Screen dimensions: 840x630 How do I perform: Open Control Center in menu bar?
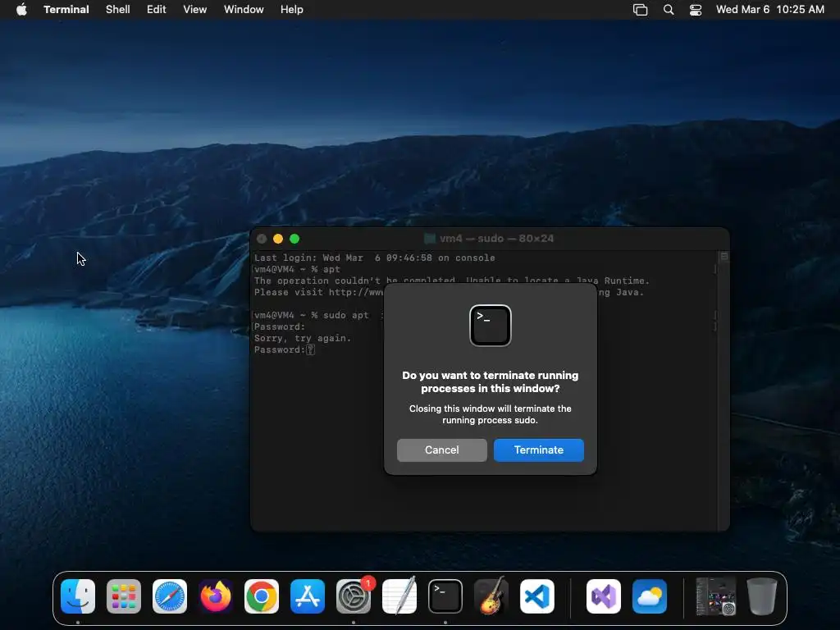696,9
